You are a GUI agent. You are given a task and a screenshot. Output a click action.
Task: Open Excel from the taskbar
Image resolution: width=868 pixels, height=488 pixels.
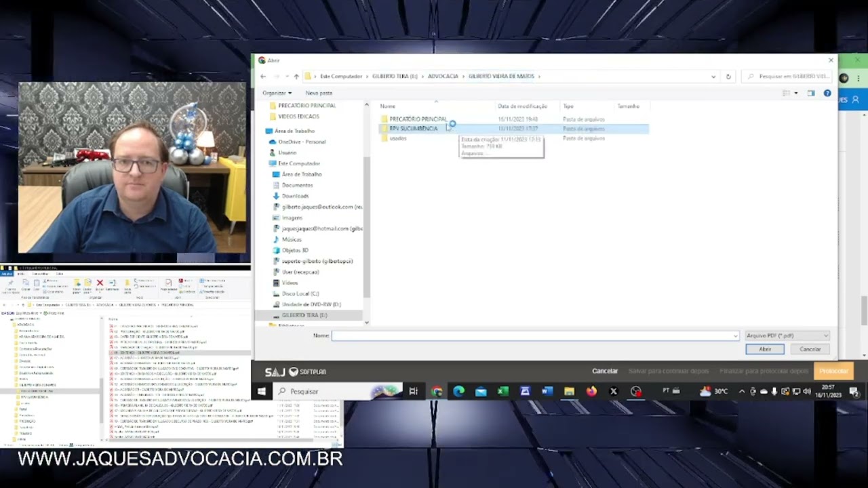click(502, 391)
